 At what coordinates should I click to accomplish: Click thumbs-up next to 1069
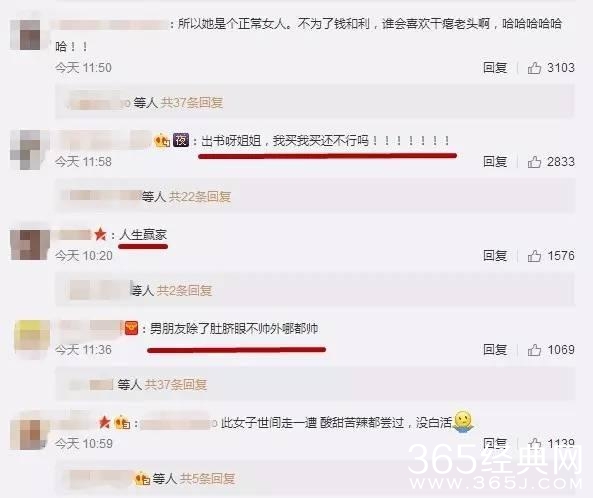pos(534,350)
